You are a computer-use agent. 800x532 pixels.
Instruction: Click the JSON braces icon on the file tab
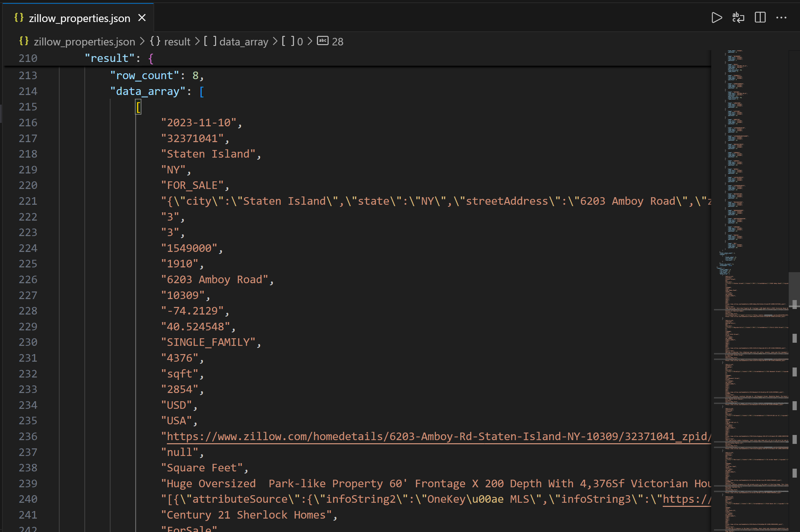click(19, 17)
